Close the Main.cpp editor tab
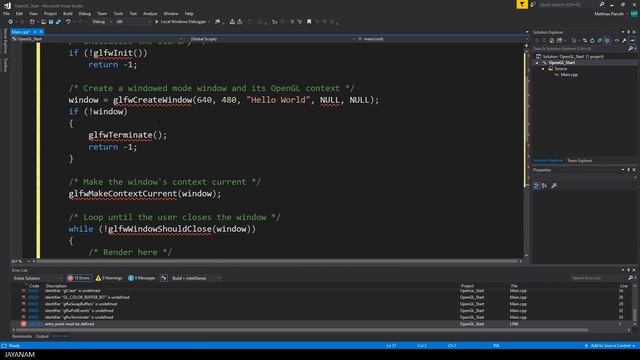Viewport: 640px width, 360px height. [x=41, y=32]
